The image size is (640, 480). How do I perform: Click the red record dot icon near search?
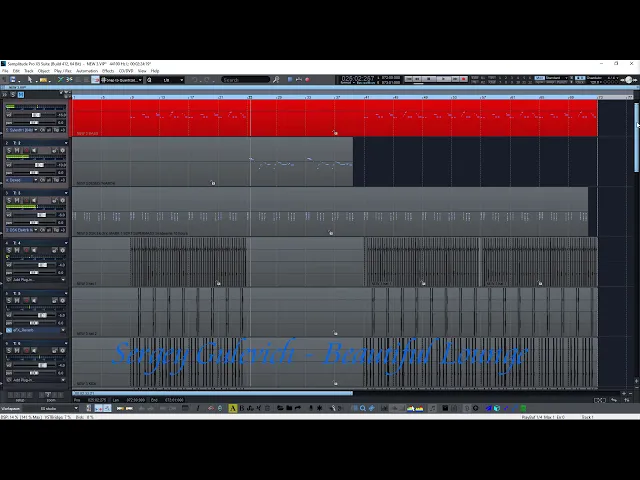coord(307,80)
